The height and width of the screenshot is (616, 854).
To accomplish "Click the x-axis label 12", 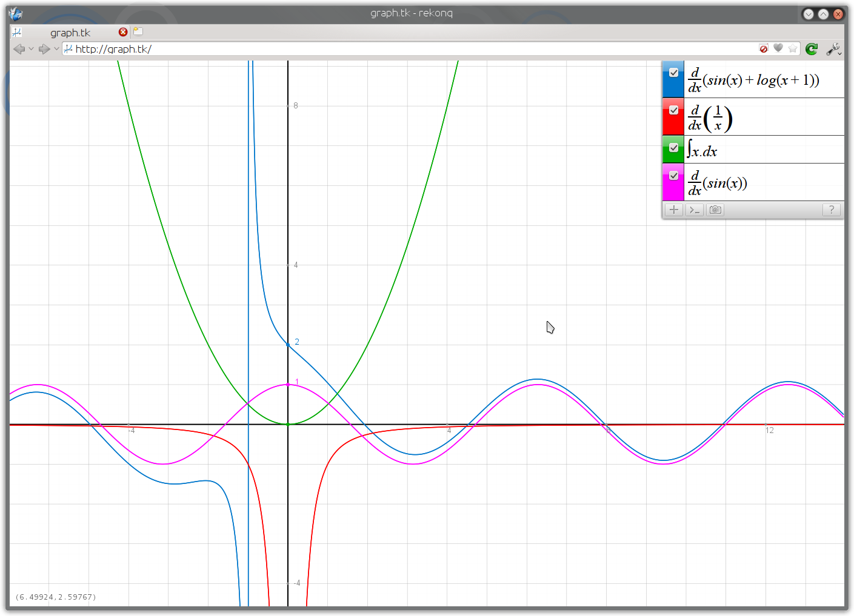I will click(769, 431).
